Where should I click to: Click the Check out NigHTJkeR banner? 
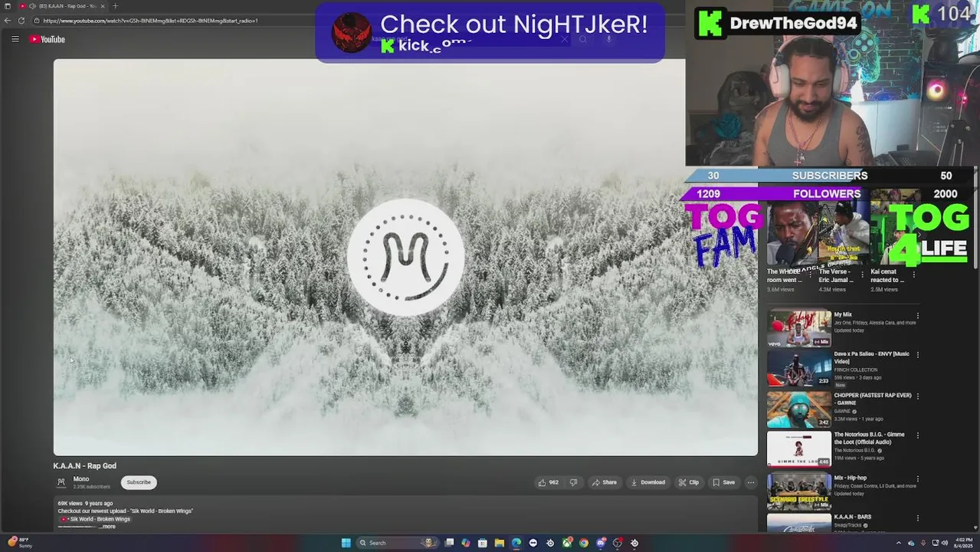point(490,31)
